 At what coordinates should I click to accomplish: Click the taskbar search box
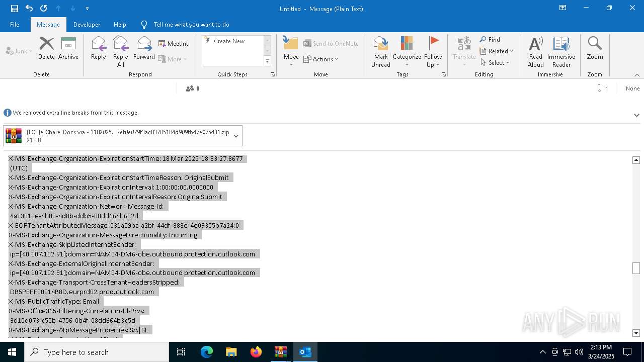click(97, 352)
